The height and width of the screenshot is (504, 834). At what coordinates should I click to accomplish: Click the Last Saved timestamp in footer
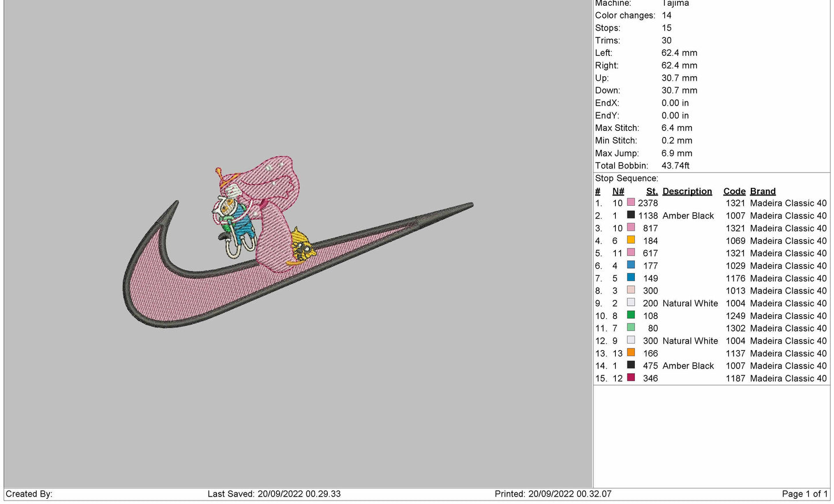point(274,494)
